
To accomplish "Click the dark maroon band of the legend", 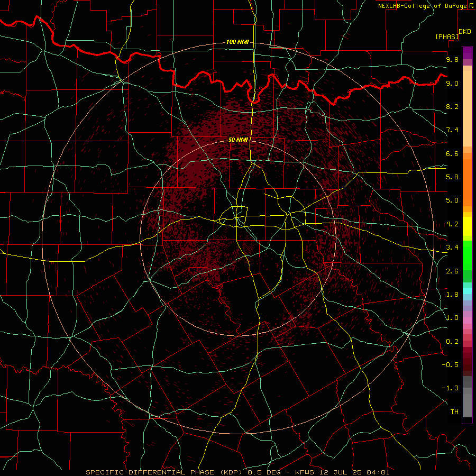I will 467,361.
